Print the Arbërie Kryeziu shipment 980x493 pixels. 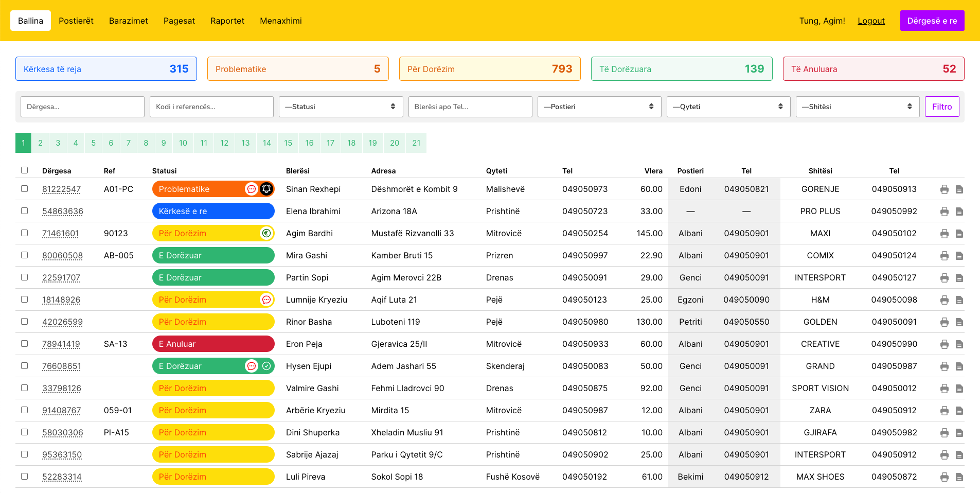coord(945,411)
